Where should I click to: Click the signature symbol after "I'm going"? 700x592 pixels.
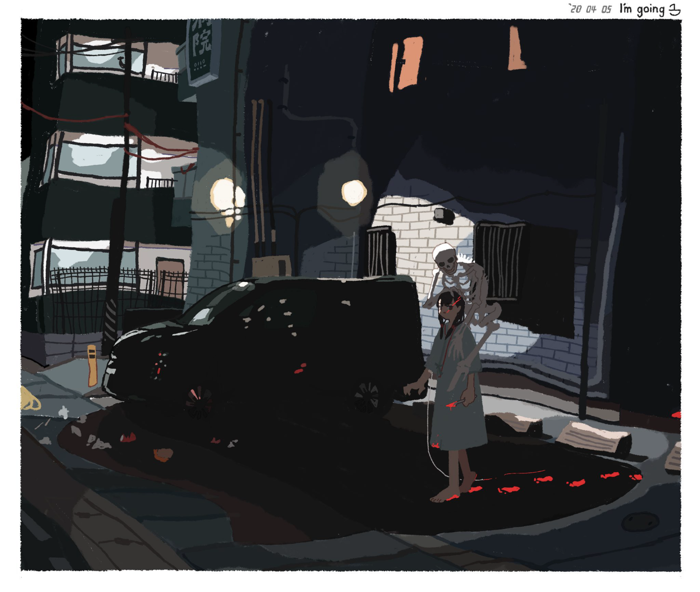(675, 10)
